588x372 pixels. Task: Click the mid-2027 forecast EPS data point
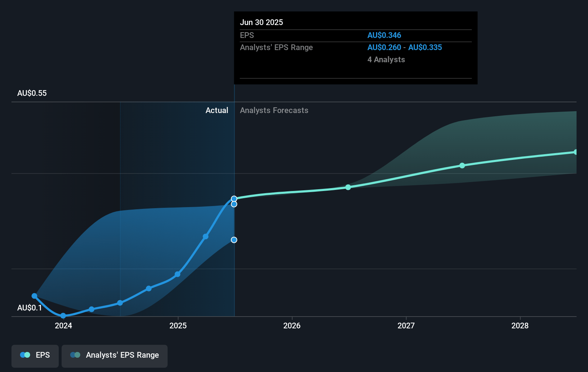click(462, 165)
